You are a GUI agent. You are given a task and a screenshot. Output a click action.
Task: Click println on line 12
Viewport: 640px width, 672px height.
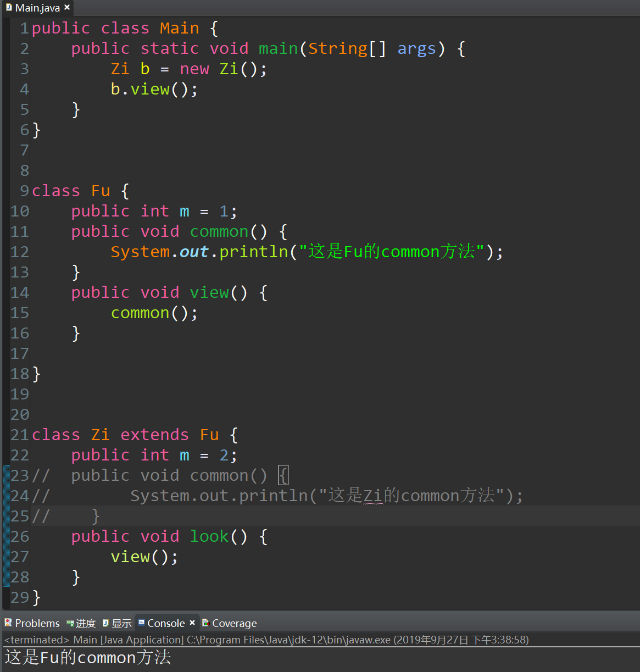tap(254, 252)
